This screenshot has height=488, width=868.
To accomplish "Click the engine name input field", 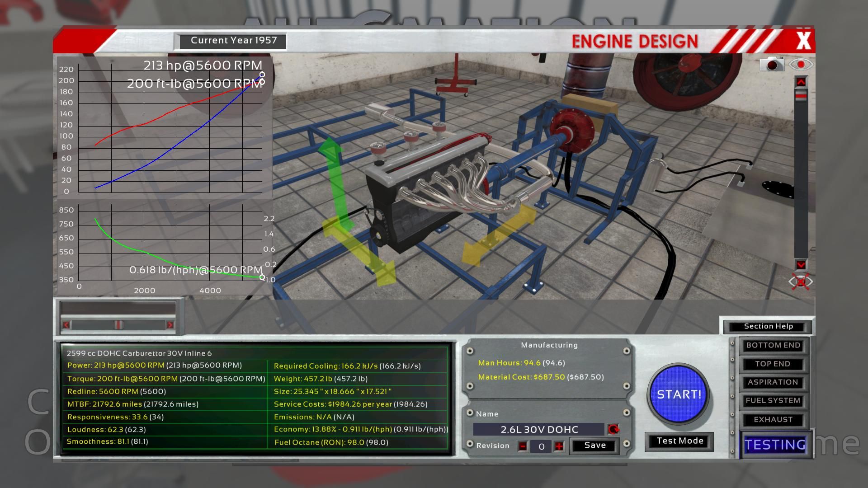I will 539,429.
